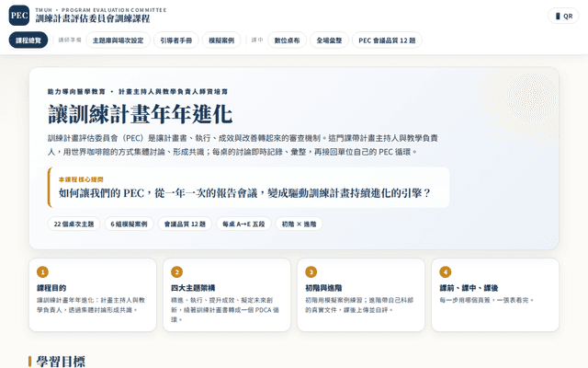Go to the 數位桌布 tab
This screenshot has height=368, width=588.
(288, 40)
